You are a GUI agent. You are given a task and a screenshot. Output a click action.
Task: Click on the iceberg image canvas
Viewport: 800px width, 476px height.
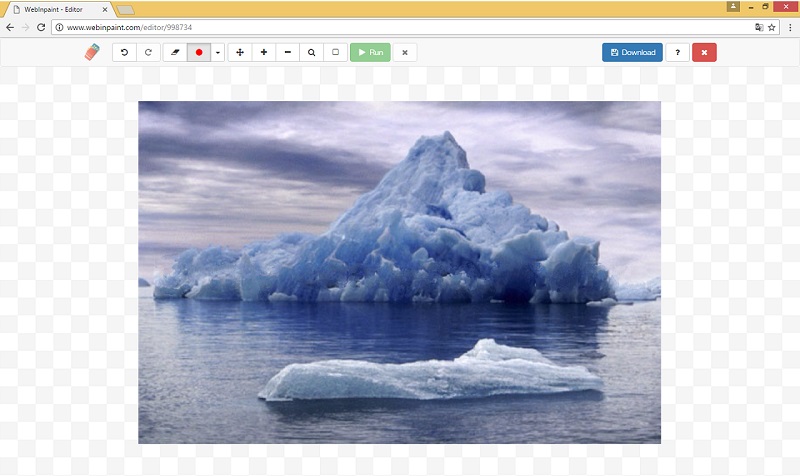coord(399,272)
